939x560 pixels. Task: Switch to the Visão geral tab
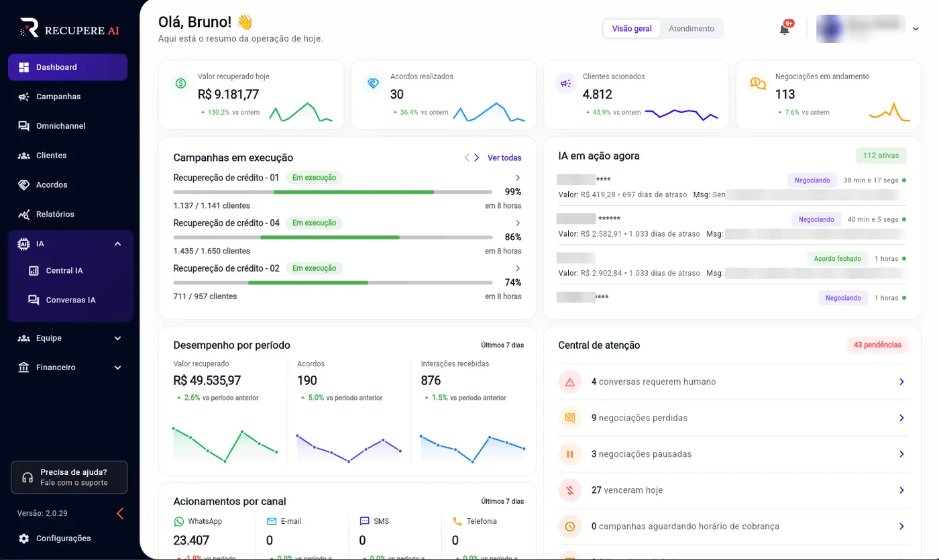tap(632, 29)
